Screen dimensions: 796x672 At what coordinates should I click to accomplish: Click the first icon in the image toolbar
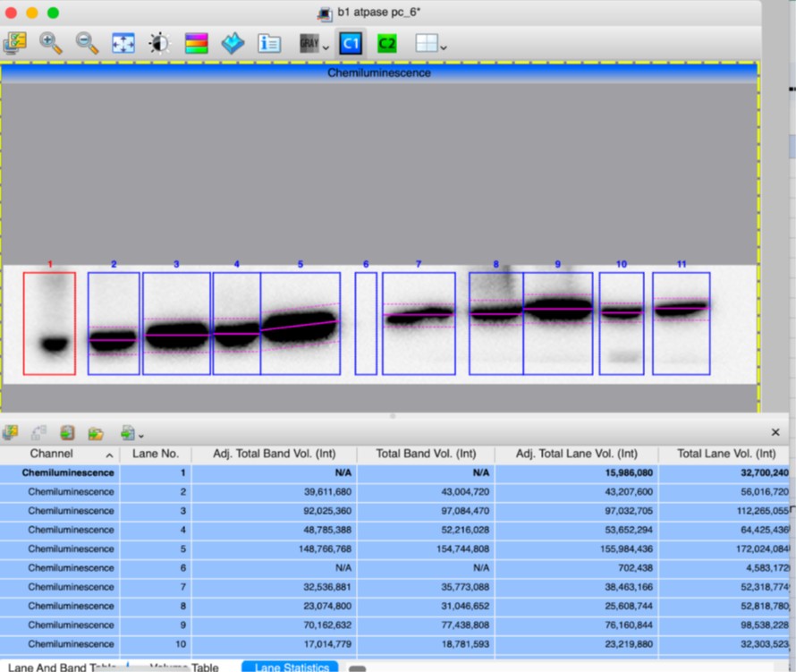pos(15,42)
